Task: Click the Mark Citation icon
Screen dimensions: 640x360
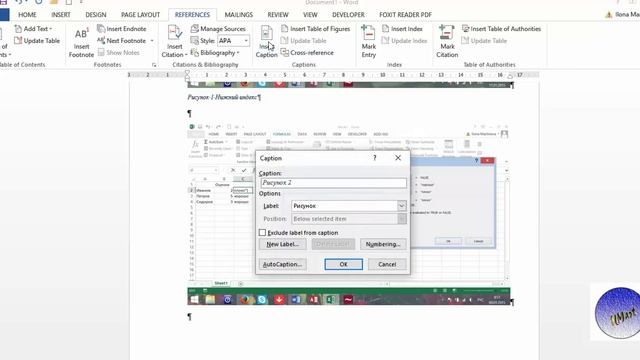Action: coord(447,41)
